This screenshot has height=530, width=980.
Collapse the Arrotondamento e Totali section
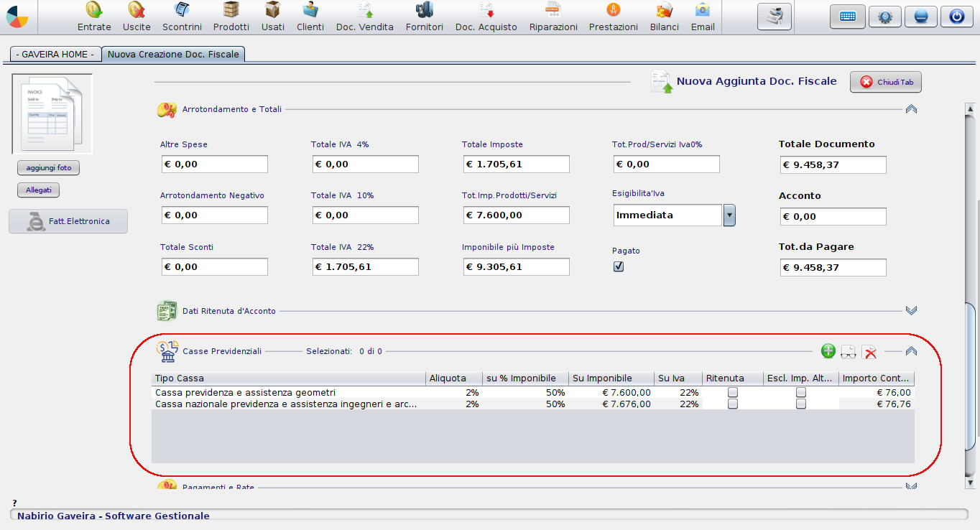point(912,109)
